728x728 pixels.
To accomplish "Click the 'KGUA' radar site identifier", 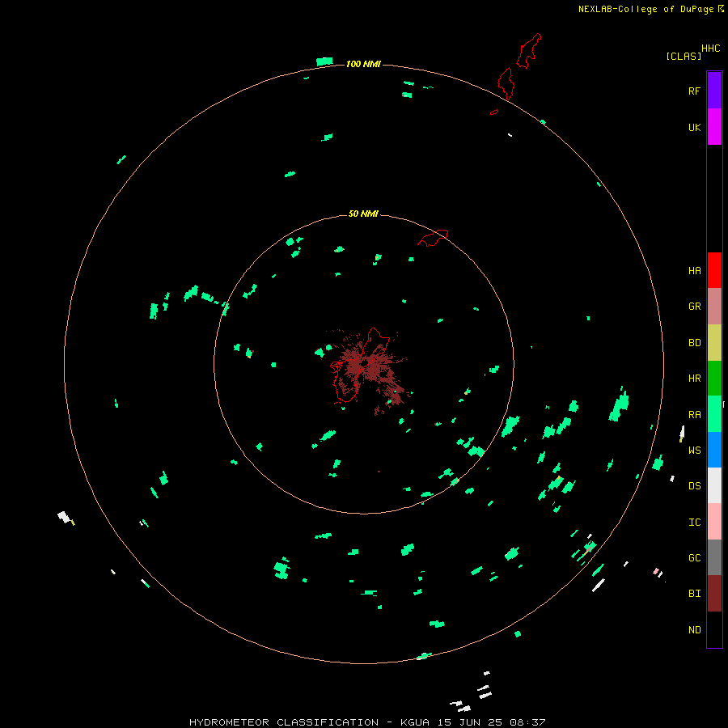I will tap(415, 722).
